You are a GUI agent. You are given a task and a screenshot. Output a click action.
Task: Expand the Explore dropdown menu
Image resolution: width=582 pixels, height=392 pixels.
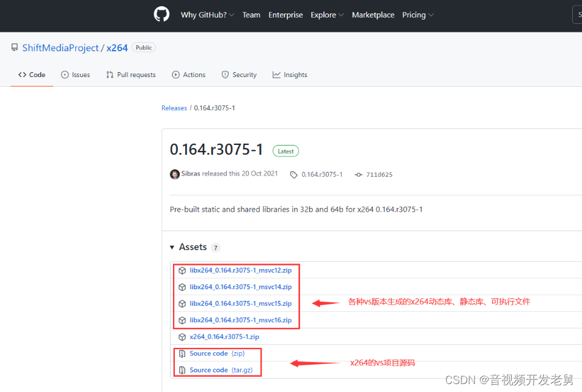tap(327, 15)
